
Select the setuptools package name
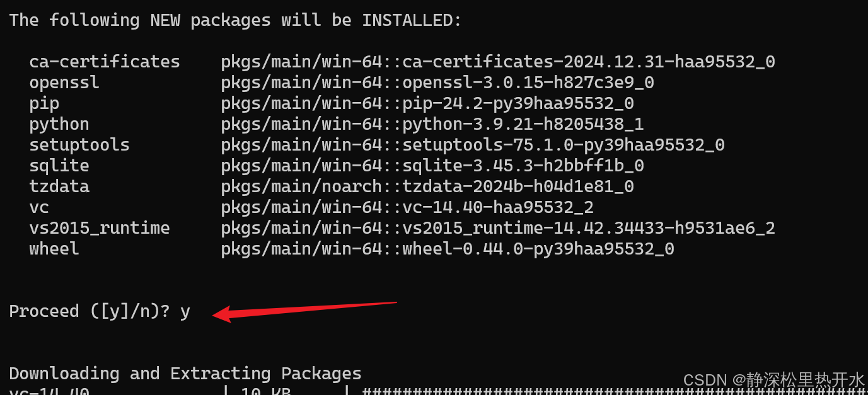[79, 145]
